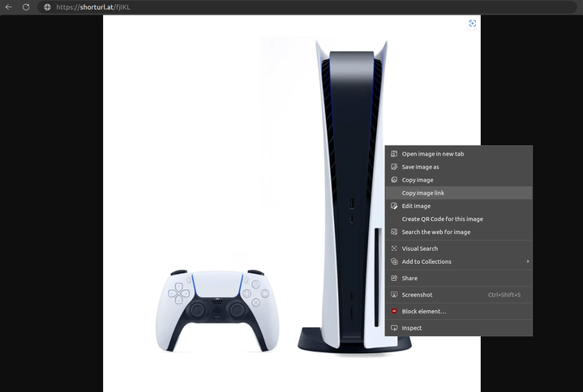Click the Screenshot icon in the menu
This screenshot has height=392, width=583.
pos(394,295)
